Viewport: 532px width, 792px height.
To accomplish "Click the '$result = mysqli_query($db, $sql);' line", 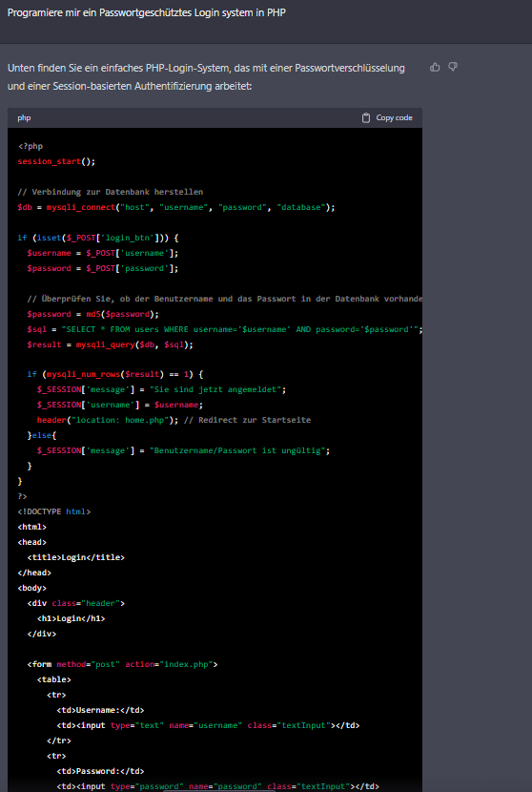I will pos(111,344).
